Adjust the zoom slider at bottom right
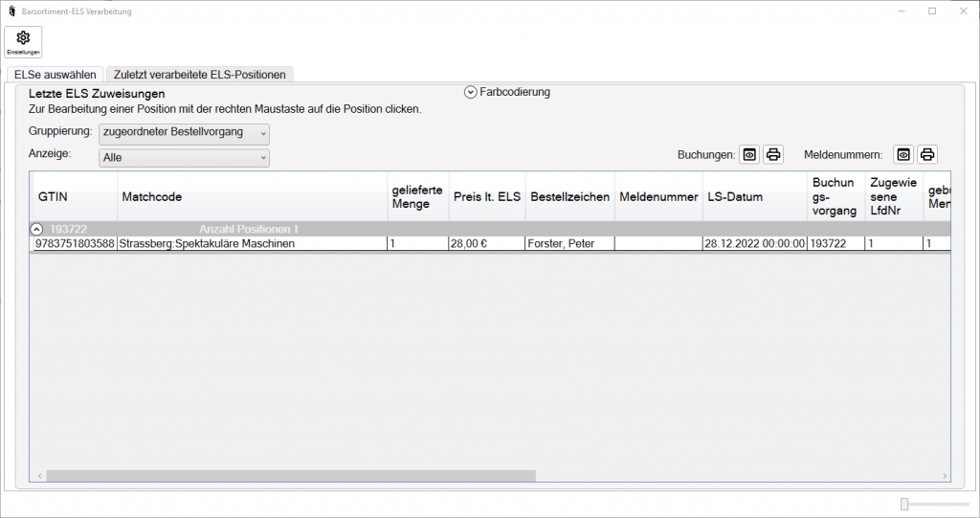 (905, 504)
